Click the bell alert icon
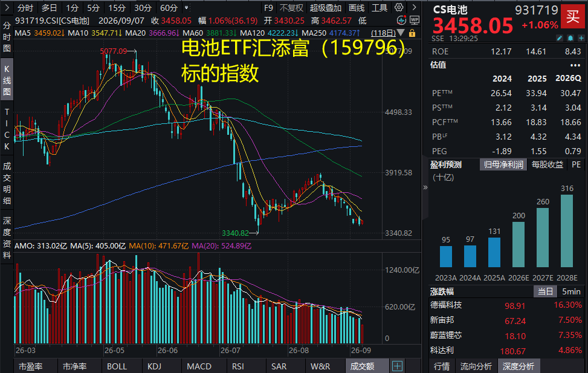 click(570, 38)
